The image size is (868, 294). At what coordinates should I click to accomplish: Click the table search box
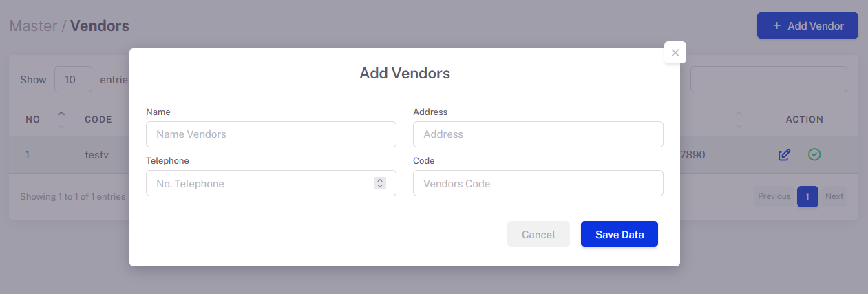[769, 79]
